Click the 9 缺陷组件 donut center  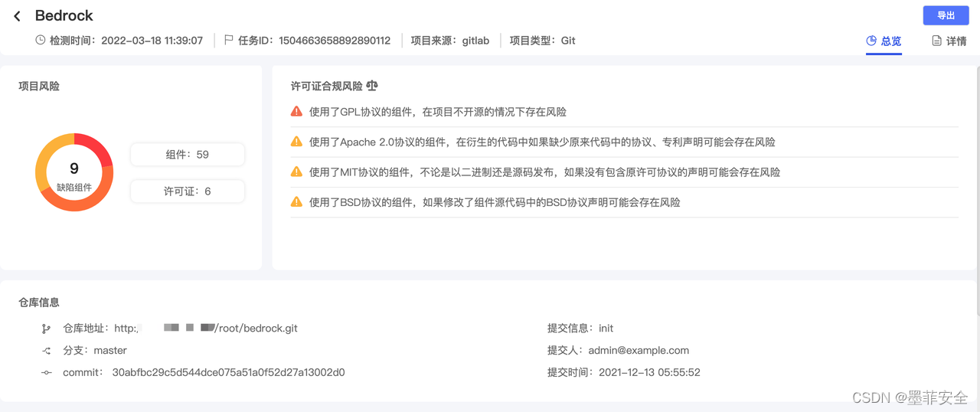74,175
